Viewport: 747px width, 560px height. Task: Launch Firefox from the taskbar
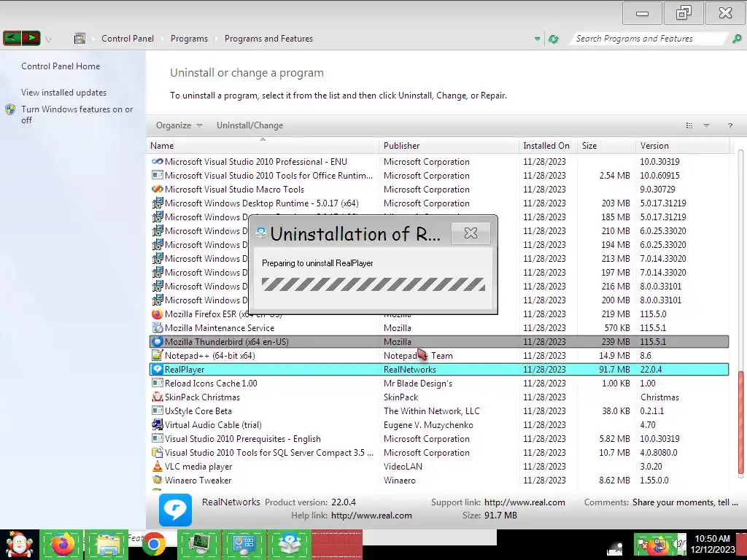pos(62,544)
